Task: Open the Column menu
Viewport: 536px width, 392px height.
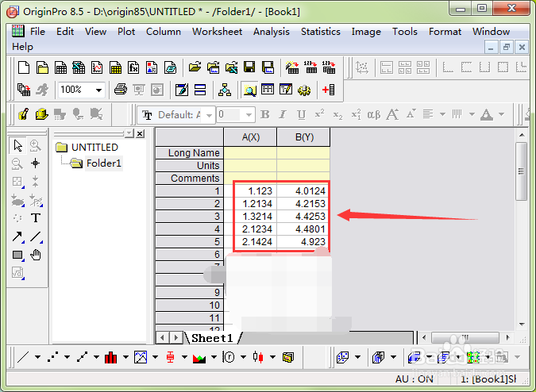Action: (164, 32)
